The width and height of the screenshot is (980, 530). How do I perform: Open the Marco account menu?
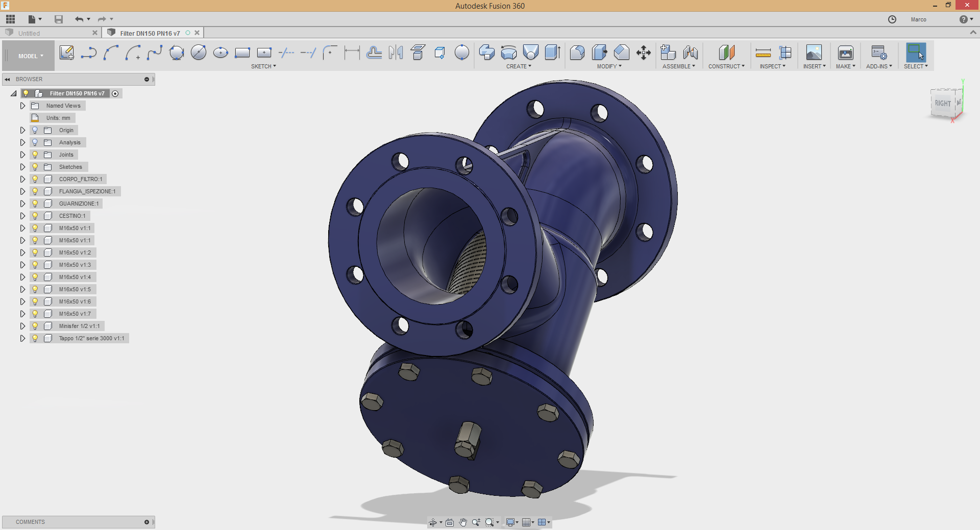918,19
